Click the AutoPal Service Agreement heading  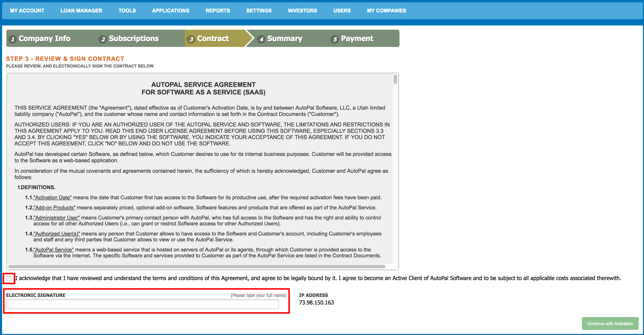[204, 88]
